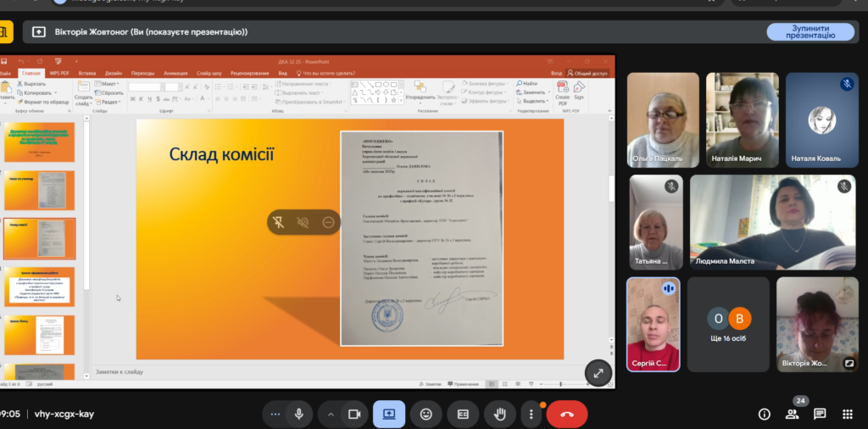This screenshot has height=429, width=868.
Task: Click the 'Зупинити презентацію' button
Action: 810,31
